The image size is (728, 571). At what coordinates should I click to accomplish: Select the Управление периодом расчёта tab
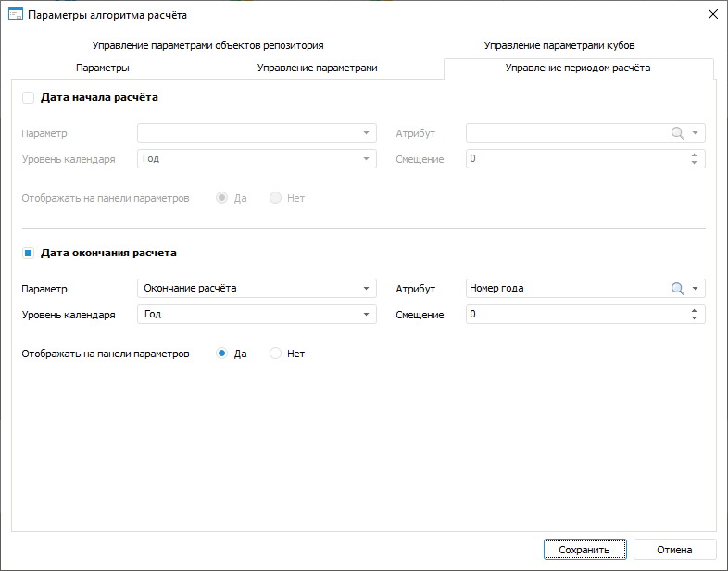(x=578, y=68)
